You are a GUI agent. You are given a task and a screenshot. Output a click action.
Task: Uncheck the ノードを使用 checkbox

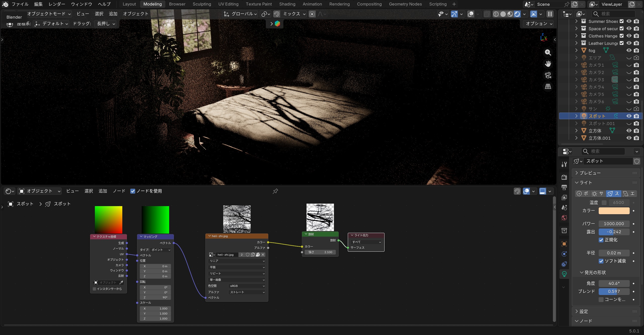(x=133, y=191)
